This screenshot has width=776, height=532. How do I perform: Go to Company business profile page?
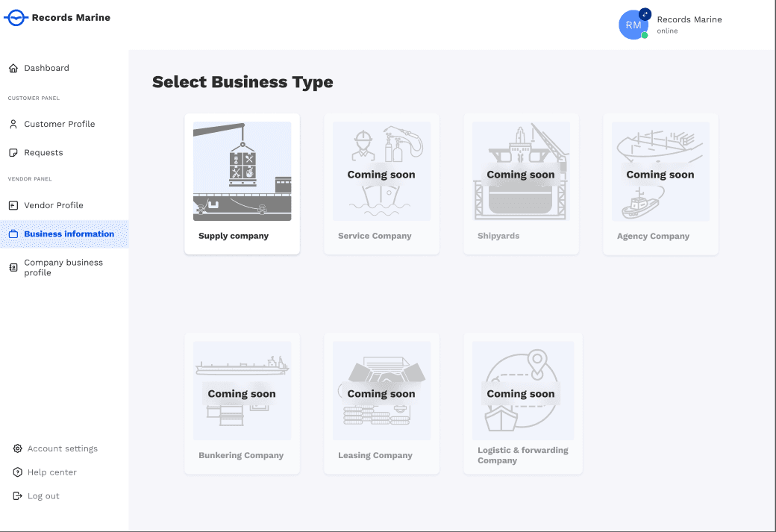63,268
